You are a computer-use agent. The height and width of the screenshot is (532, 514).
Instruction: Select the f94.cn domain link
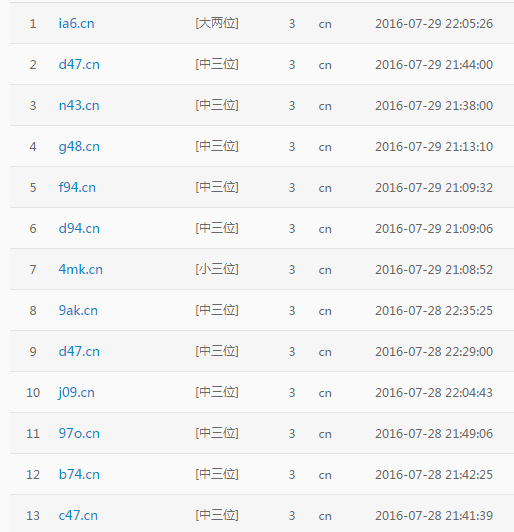(77, 187)
